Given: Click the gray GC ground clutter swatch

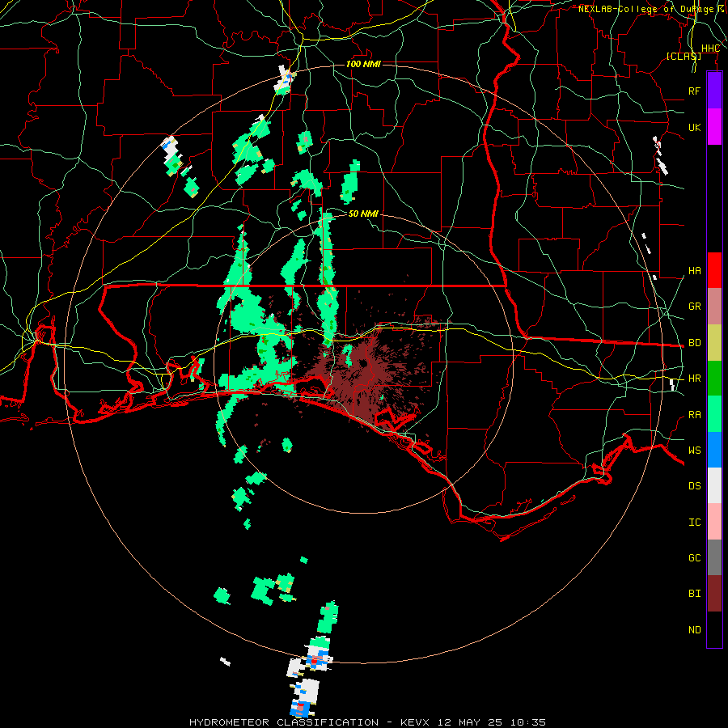Looking at the screenshot, I should (714, 557).
